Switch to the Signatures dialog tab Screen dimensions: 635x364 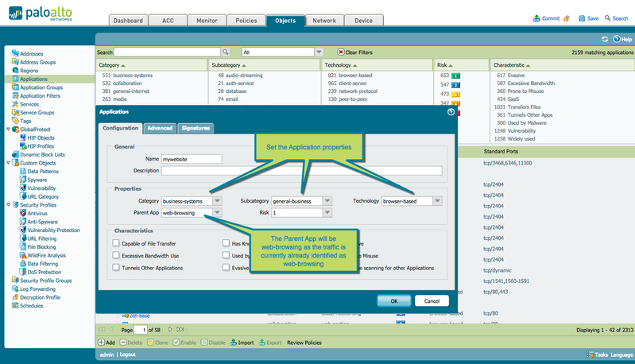[x=196, y=128]
